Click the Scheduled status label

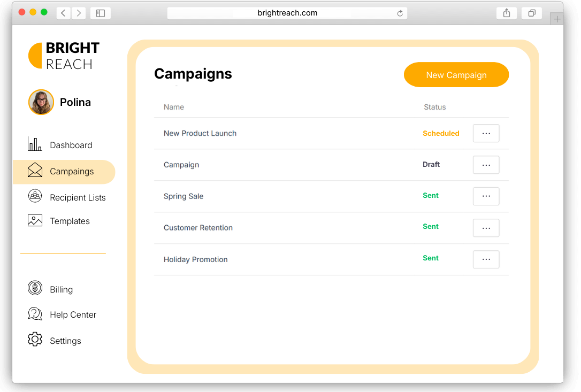click(x=441, y=133)
